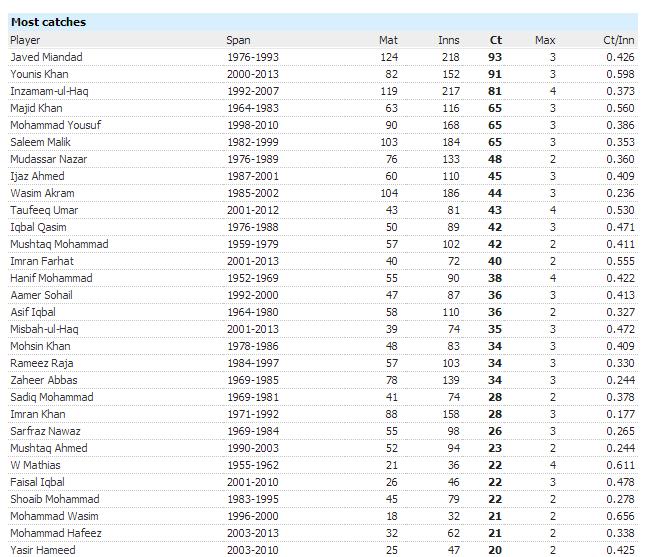Click the Player column header
The height and width of the screenshot is (557, 645).
tap(25, 40)
